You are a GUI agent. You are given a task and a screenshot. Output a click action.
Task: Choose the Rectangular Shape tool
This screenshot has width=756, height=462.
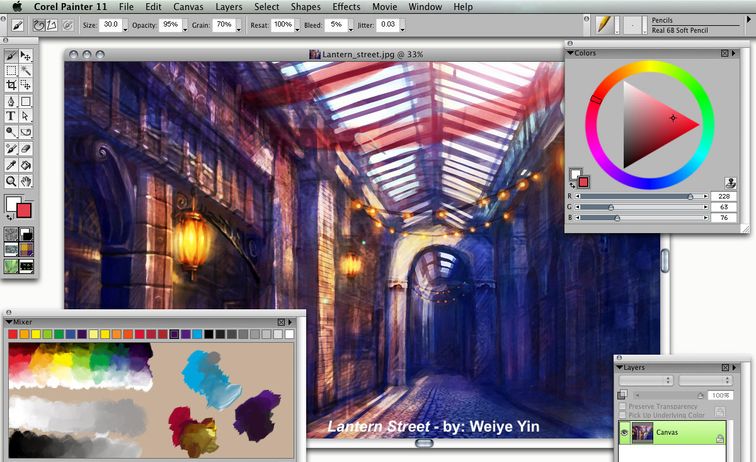click(26, 101)
